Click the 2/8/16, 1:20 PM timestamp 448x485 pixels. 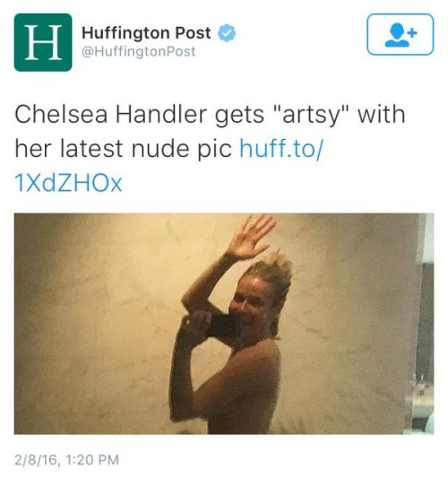click(x=67, y=460)
